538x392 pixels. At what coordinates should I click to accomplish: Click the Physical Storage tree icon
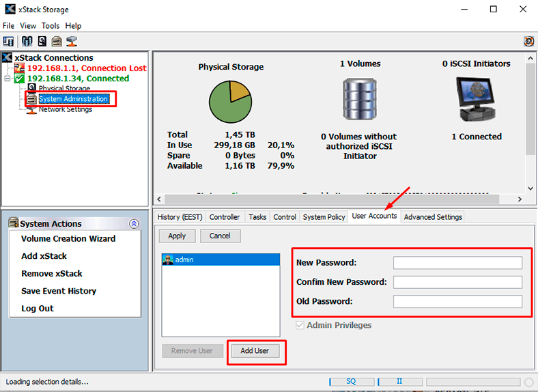click(x=31, y=88)
